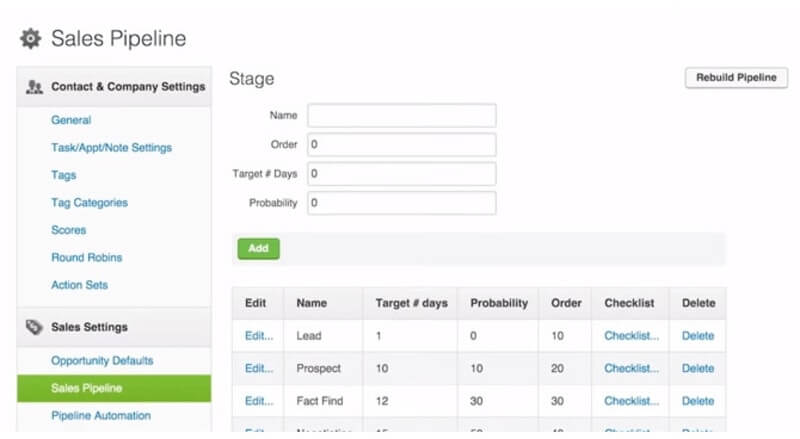Screen dimensions: 800x439
Task: Select Scores from the settings sidebar
Action: coord(68,230)
